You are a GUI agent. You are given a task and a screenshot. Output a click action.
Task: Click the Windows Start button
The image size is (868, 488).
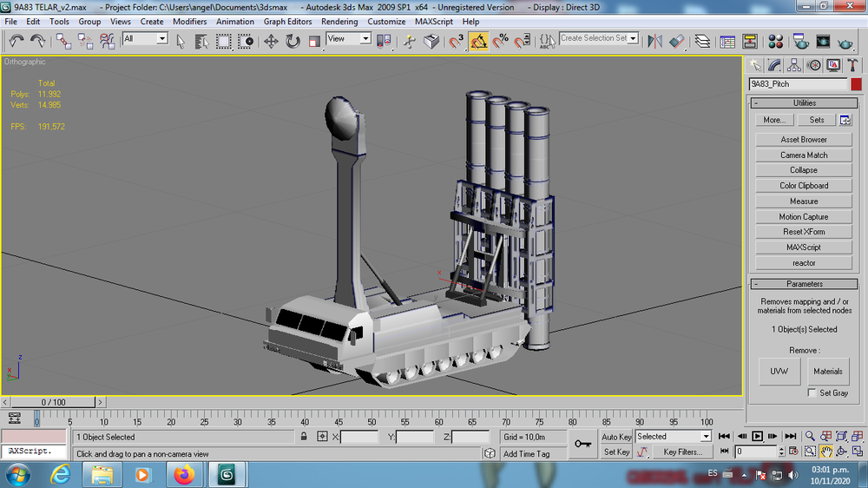point(17,475)
